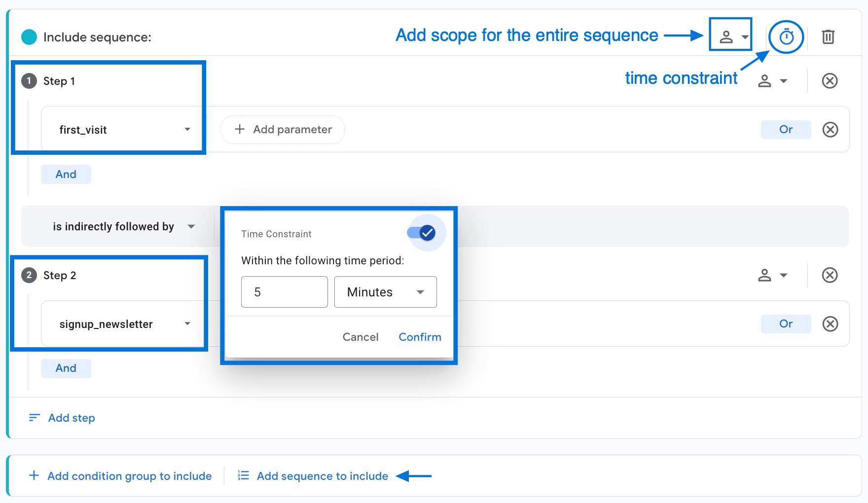This screenshot has height=503, width=868.
Task: Open Step 1 scope user dropdown
Action: click(x=772, y=81)
